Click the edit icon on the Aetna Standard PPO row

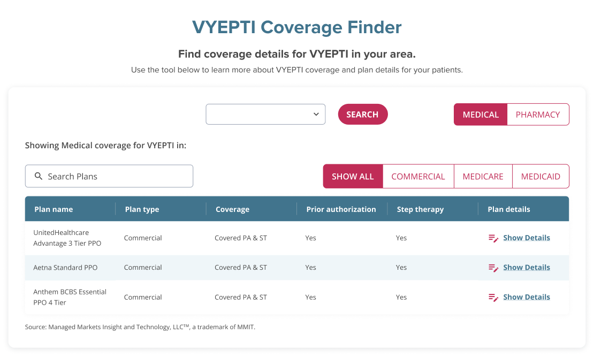tap(493, 267)
